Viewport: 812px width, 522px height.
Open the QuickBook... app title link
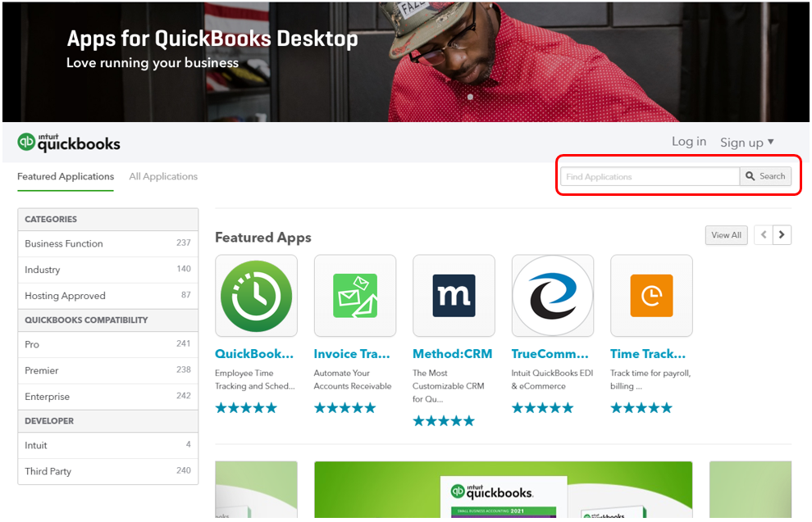(254, 354)
